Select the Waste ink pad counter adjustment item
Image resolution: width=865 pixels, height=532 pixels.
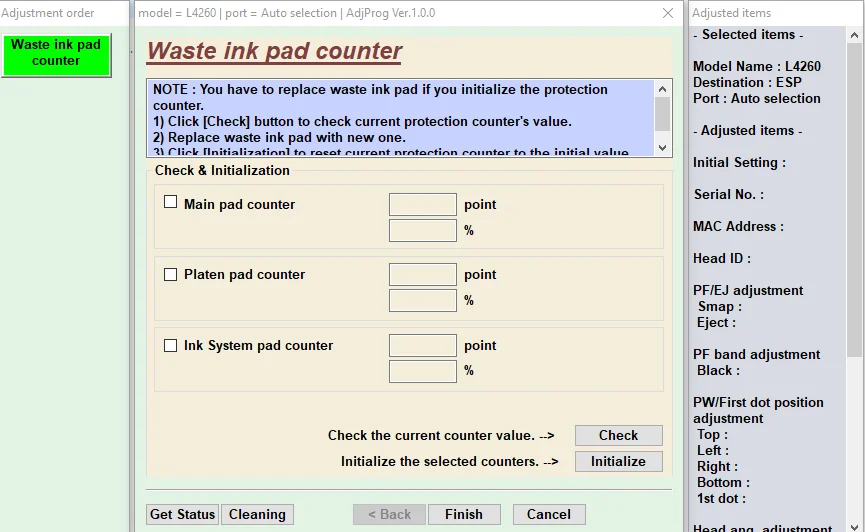coord(56,55)
